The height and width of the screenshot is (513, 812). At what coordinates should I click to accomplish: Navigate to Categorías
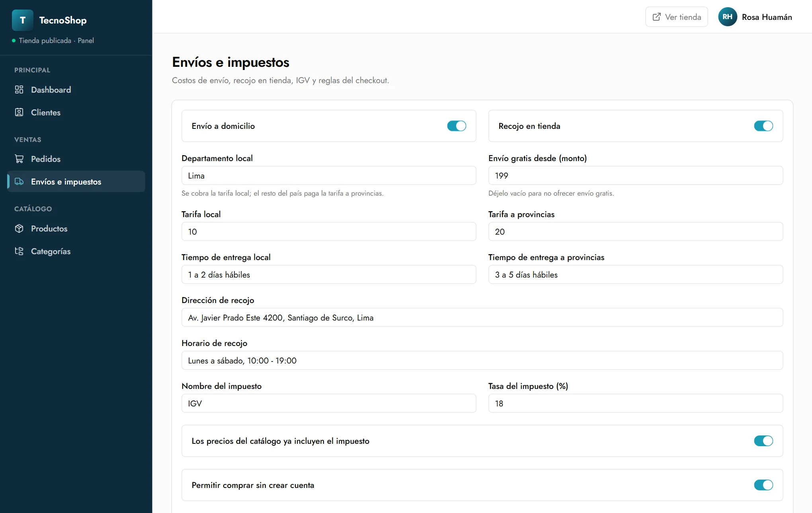point(76,251)
